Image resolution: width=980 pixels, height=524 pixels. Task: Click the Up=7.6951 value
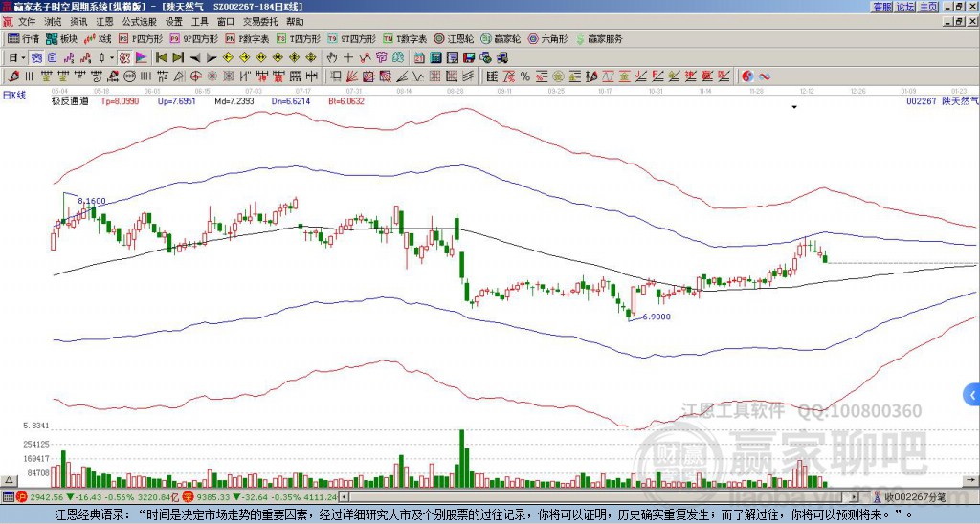pos(177,100)
